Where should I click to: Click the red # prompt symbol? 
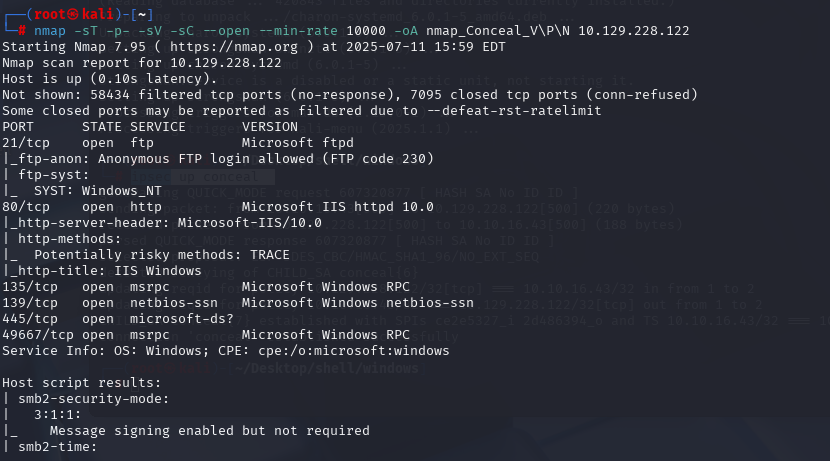(22, 31)
